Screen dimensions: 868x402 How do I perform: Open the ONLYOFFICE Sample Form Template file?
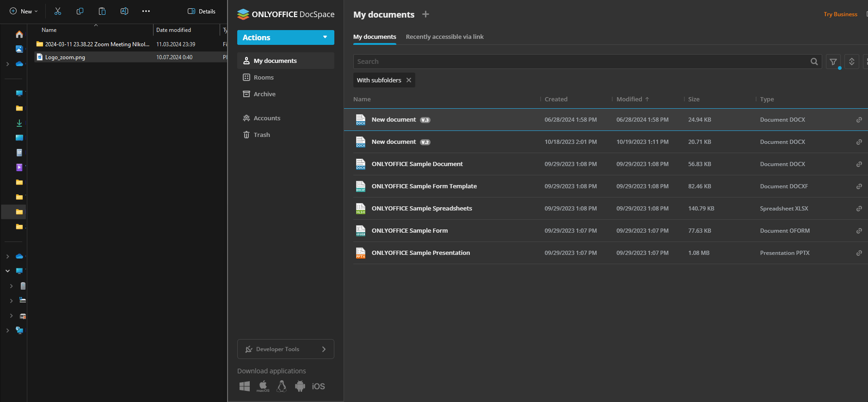coord(424,186)
